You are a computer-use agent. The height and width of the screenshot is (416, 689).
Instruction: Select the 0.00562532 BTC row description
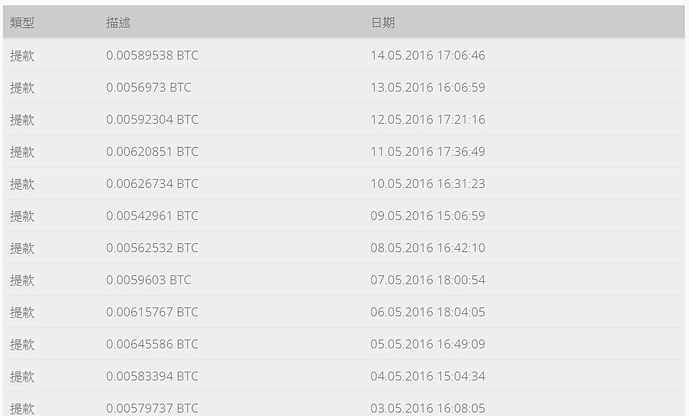point(152,248)
